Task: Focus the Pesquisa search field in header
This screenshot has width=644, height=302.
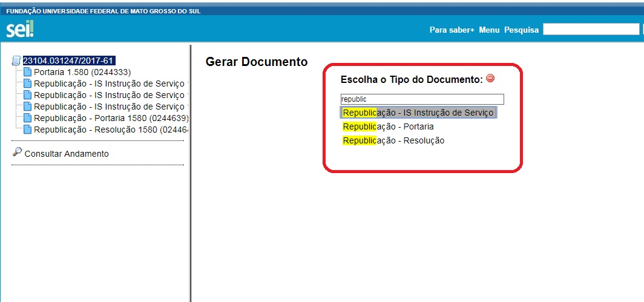Action: click(591, 30)
